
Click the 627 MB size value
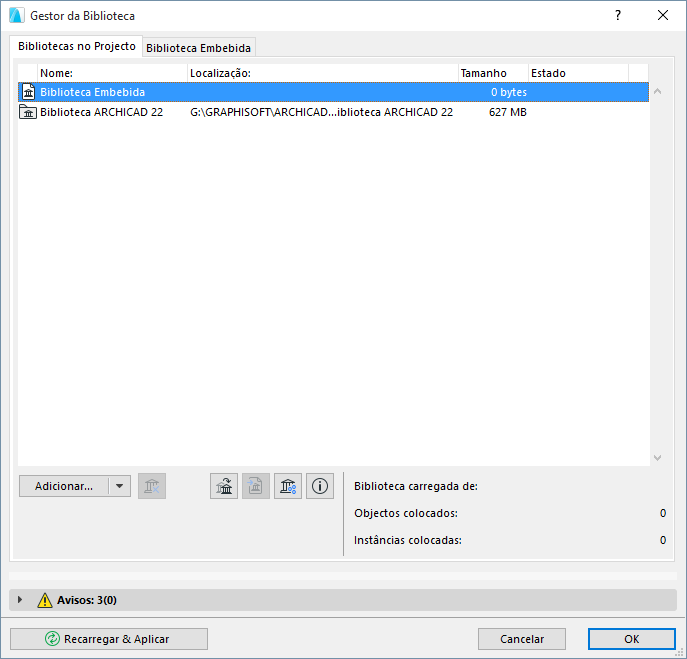pos(508,112)
